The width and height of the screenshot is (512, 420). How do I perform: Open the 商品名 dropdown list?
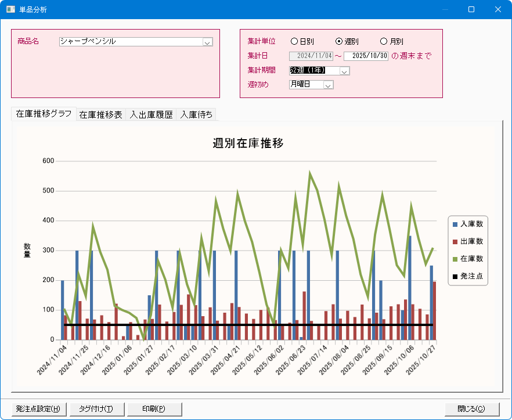pos(207,42)
